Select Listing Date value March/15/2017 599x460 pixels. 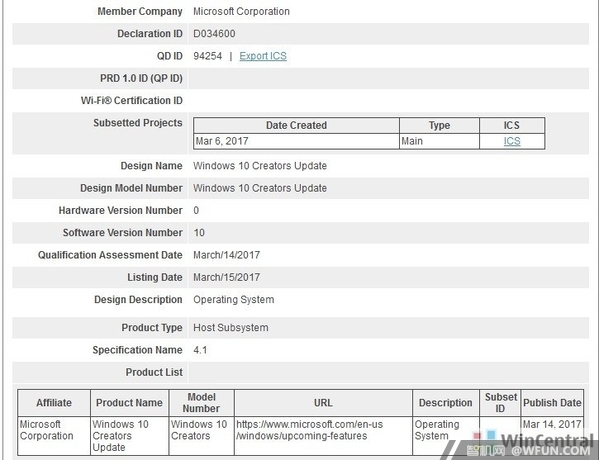pyautogui.click(x=227, y=277)
